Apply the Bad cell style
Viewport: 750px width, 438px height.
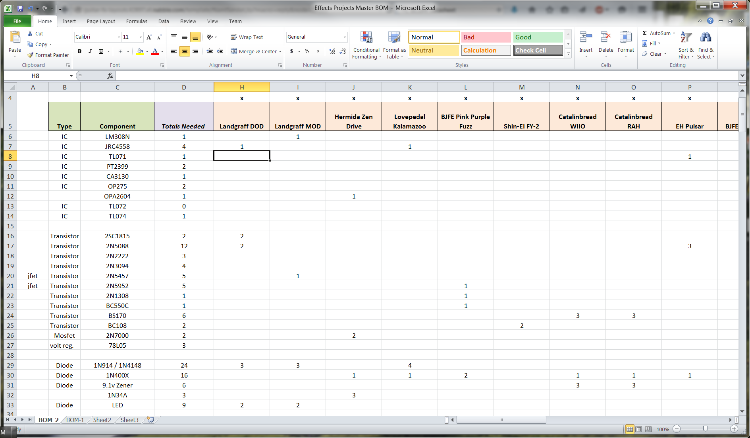point(484,37)
